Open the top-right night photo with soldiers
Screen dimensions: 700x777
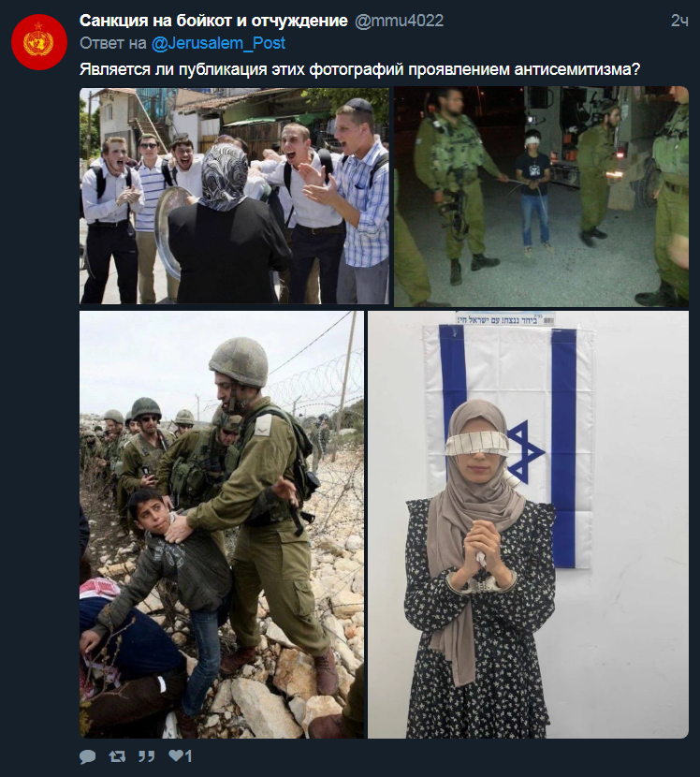pyautogui.click(x=541, y=197)
